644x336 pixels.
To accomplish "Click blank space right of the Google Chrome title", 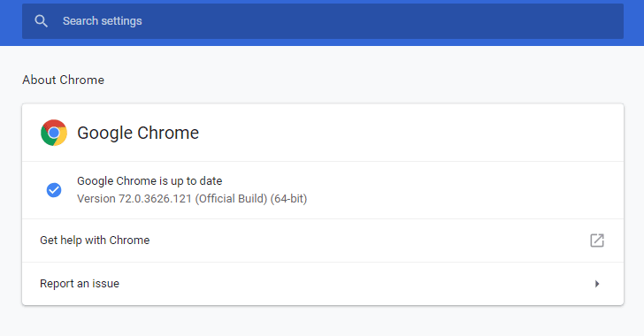I will 410,133.
